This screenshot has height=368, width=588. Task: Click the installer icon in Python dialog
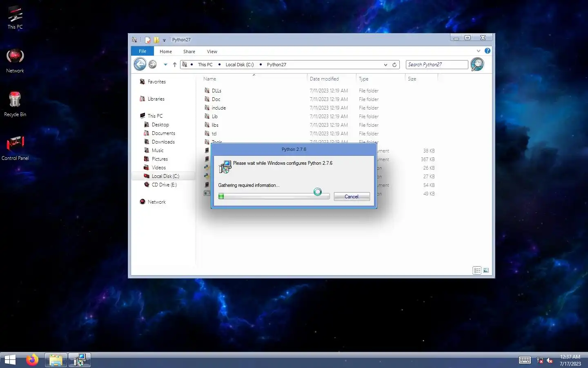tap(225, 166)
